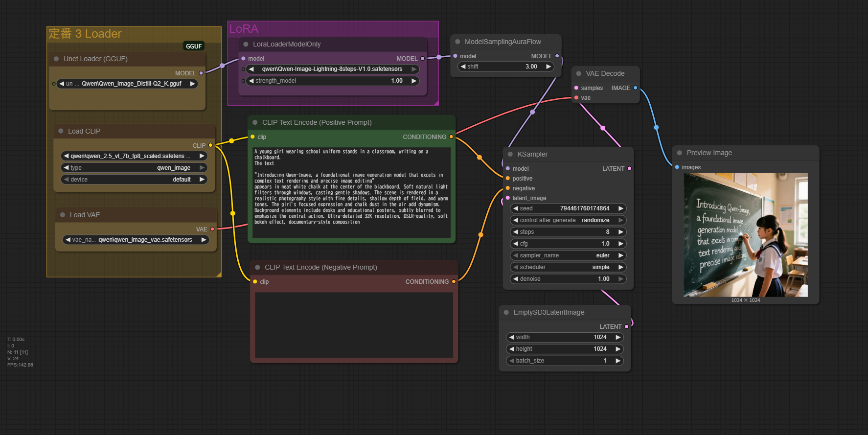868x435 pixels.
Task: Toggle collapse dot on Negative Prompt node
Action: pos(257,267)
